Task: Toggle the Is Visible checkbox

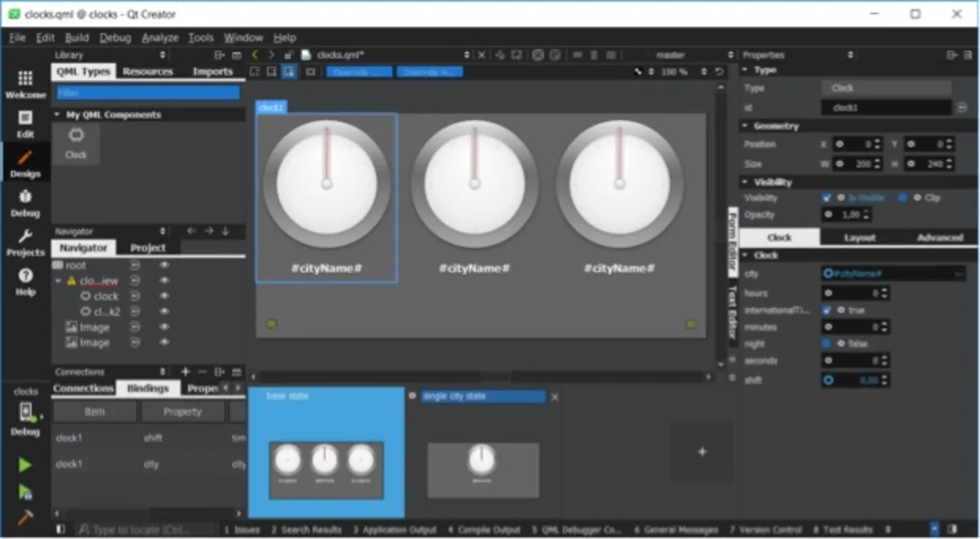Action: click(826, 198)
